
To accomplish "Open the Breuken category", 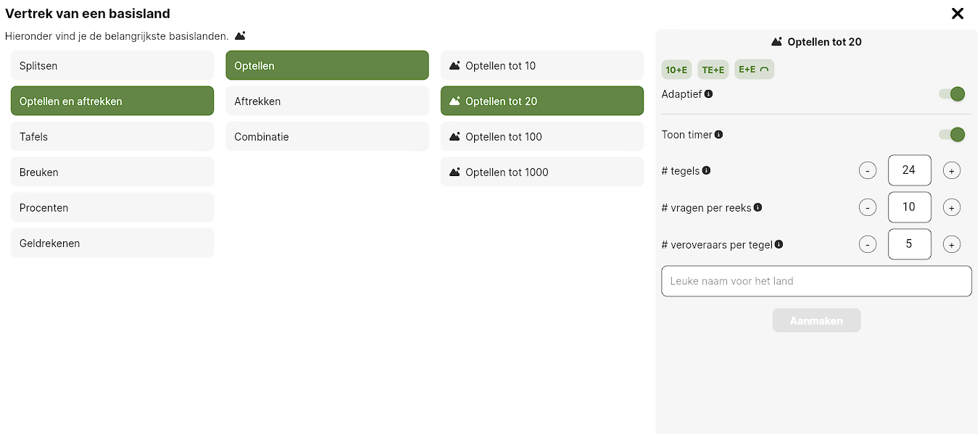I will pyautogui.click(x=112, y=172).
